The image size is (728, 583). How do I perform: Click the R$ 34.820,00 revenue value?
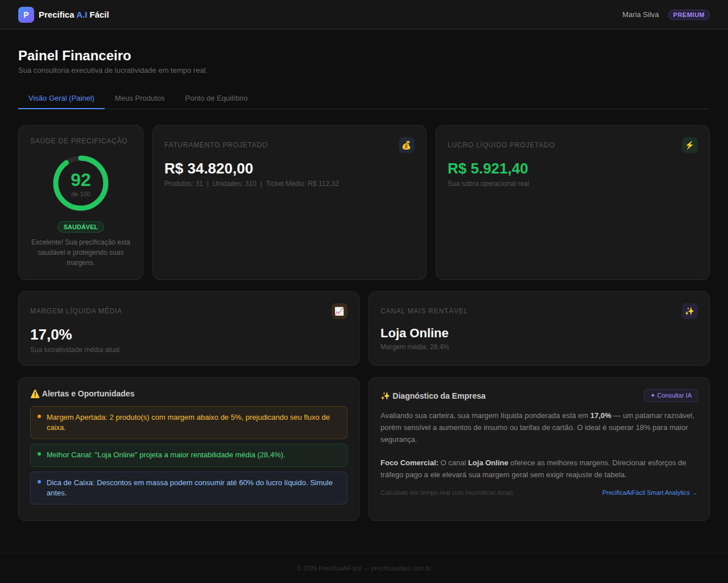[x=209, y=168]
